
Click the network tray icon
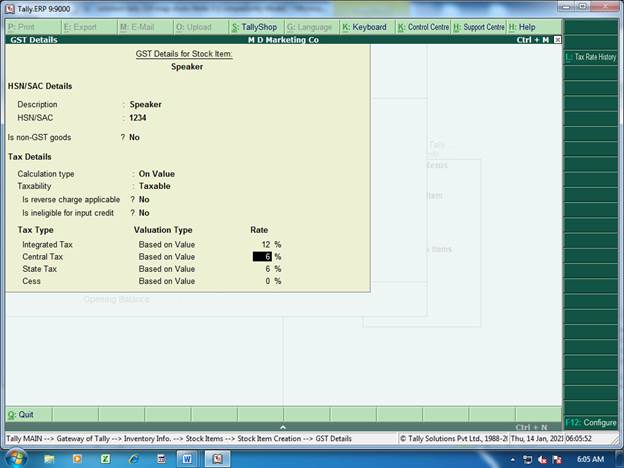(527, 460)
